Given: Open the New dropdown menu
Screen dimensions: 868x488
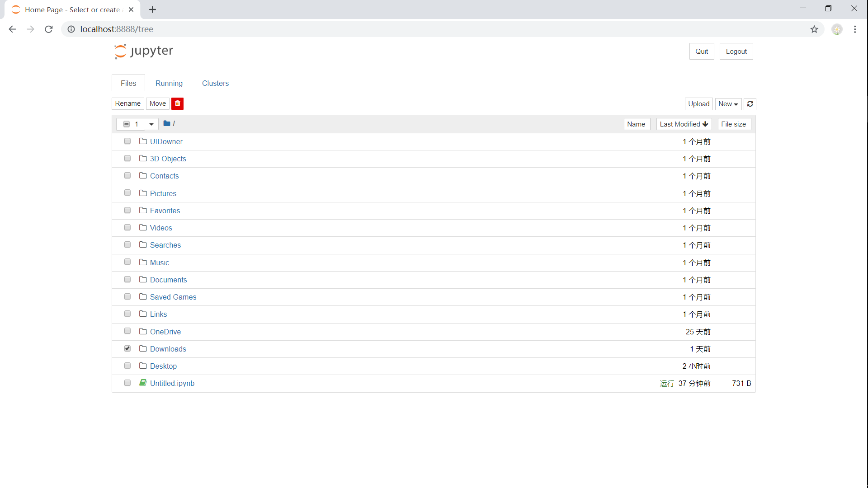Looking at the screenshot, I should (x=728, y=104).
